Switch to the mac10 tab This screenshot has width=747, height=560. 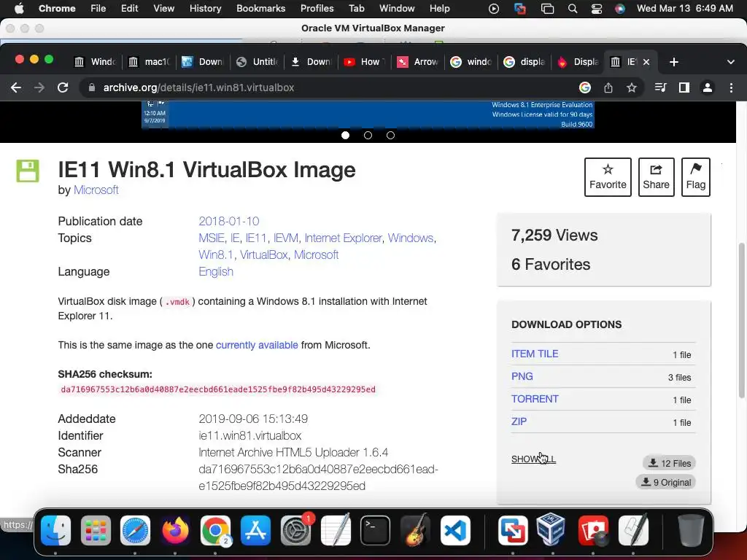pyautogui.click(x=149, y=62)
